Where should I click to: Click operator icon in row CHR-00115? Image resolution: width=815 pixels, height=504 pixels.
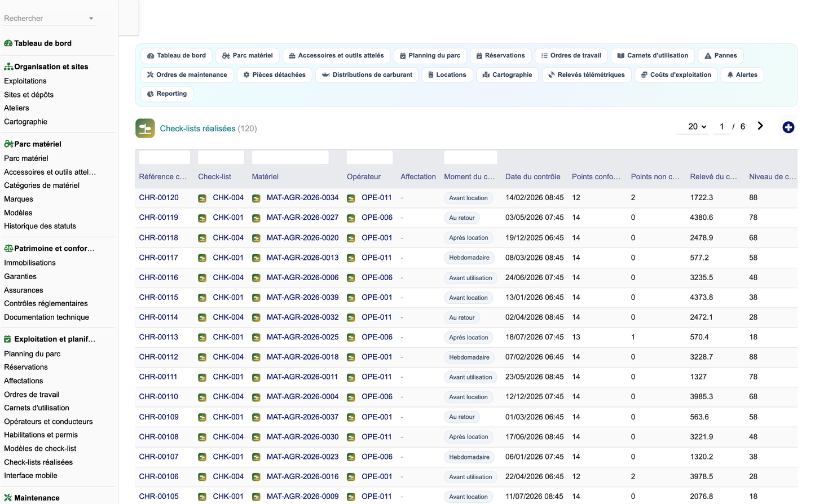(x=351, y=298)
